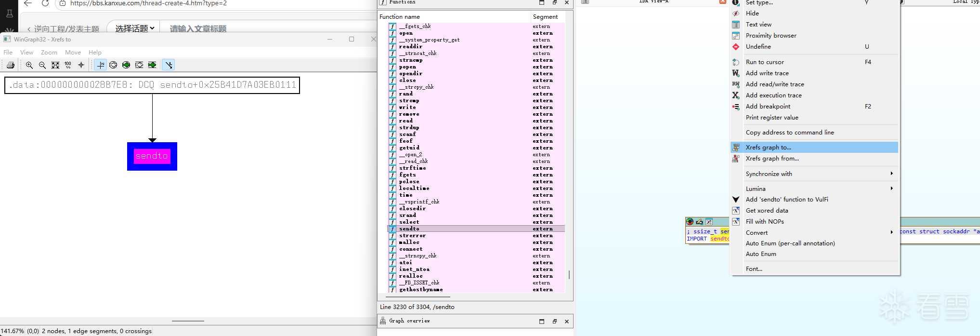Viewport: 980px width, 336px height.
Task: Choose Font... in context menu
Action: click(815, 269)
